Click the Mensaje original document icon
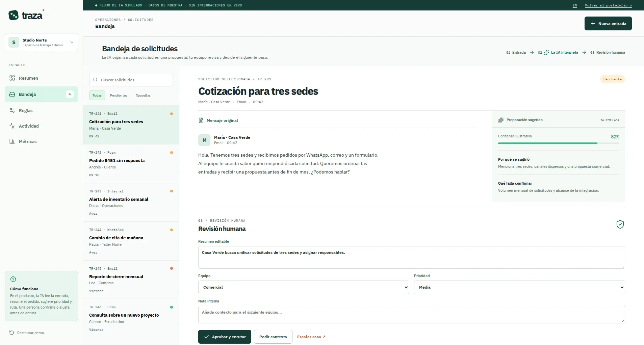Screen dimensions: 644x345 (x=201, y=121)
